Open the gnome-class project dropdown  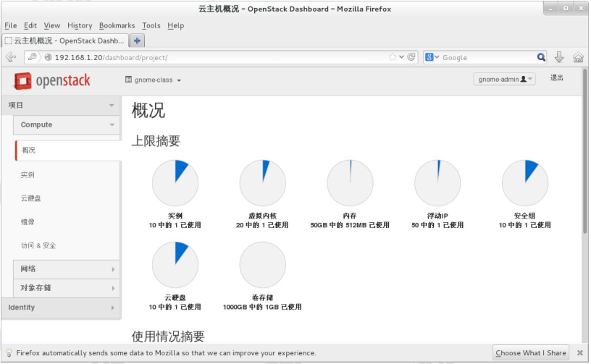154,80
